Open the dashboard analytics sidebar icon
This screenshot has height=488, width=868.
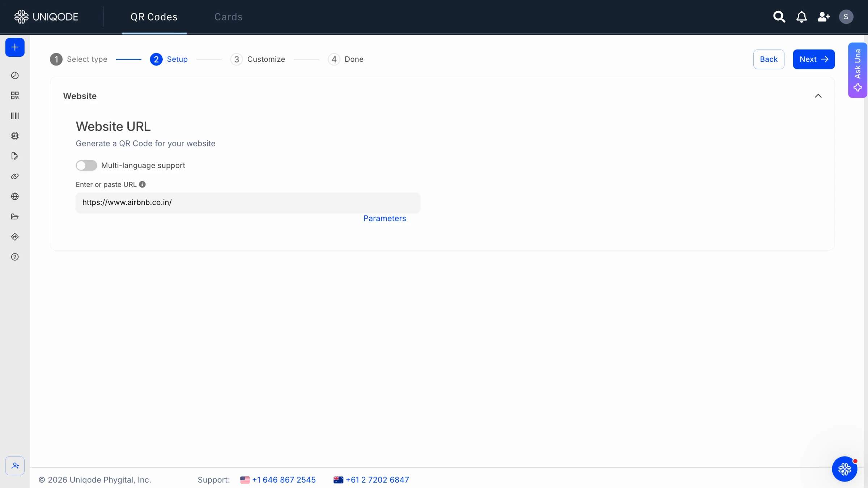click(15, 76)
